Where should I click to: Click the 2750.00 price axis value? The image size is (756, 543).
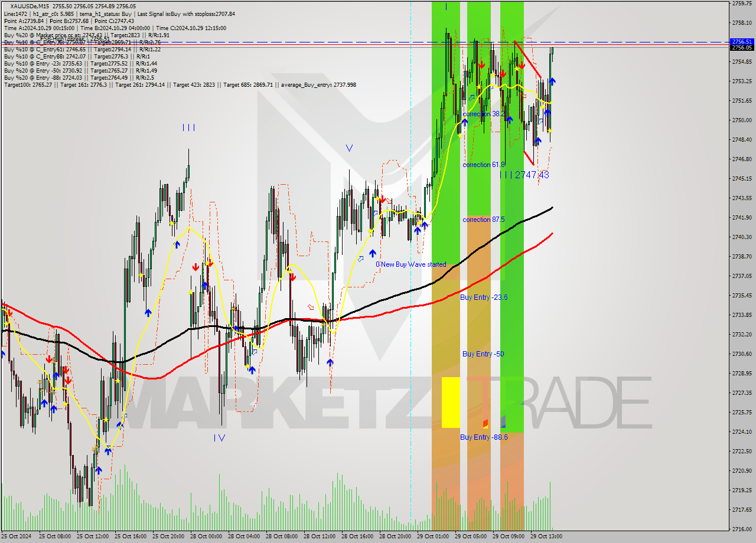(x=742, y=120)
